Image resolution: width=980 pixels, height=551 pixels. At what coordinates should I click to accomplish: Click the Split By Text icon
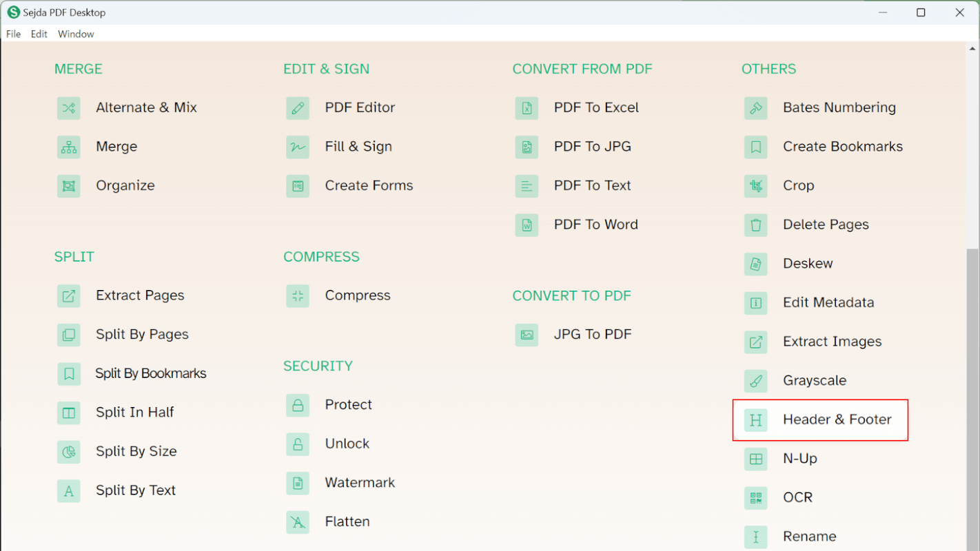coord(69,491)
